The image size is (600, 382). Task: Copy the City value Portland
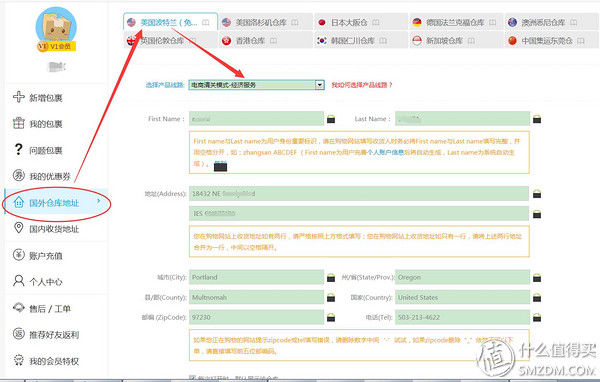331,278
